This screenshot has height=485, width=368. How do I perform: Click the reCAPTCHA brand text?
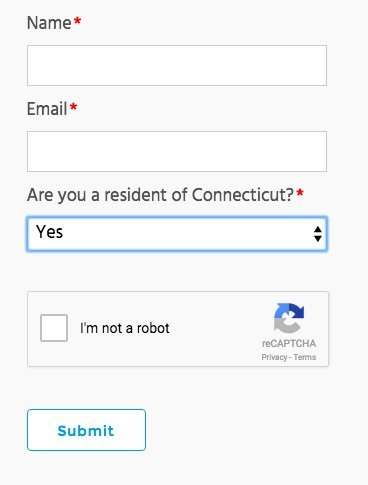(x=289, y=343)
